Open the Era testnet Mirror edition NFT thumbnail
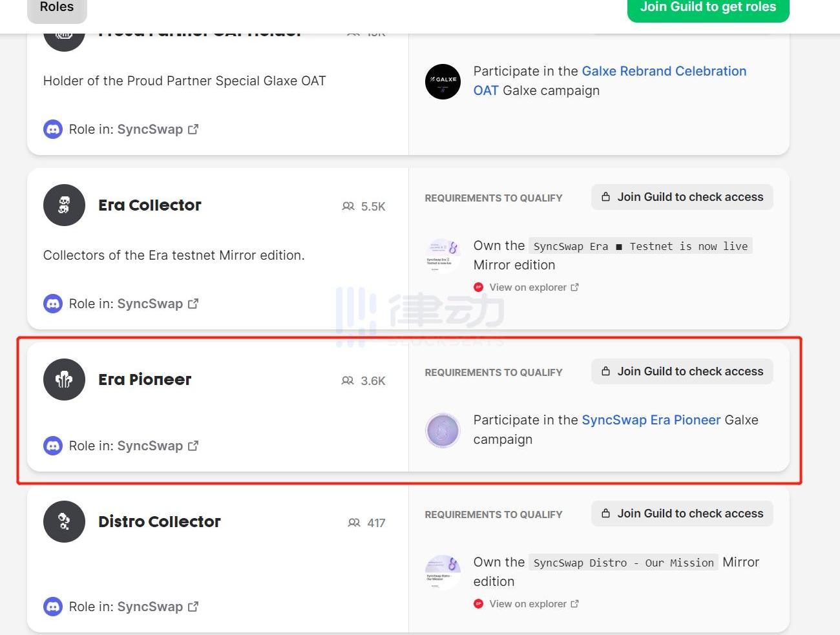Viewport: 840px width, 635px height. pyautogui.click(x=443, y=255)
